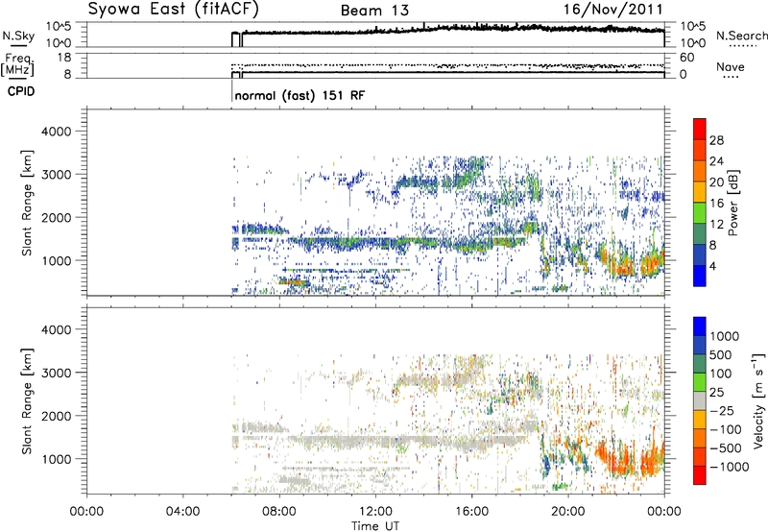Click the N.Sky noise trace in the top strip
Screen dimensions: 768x532
tap(448, 31)
